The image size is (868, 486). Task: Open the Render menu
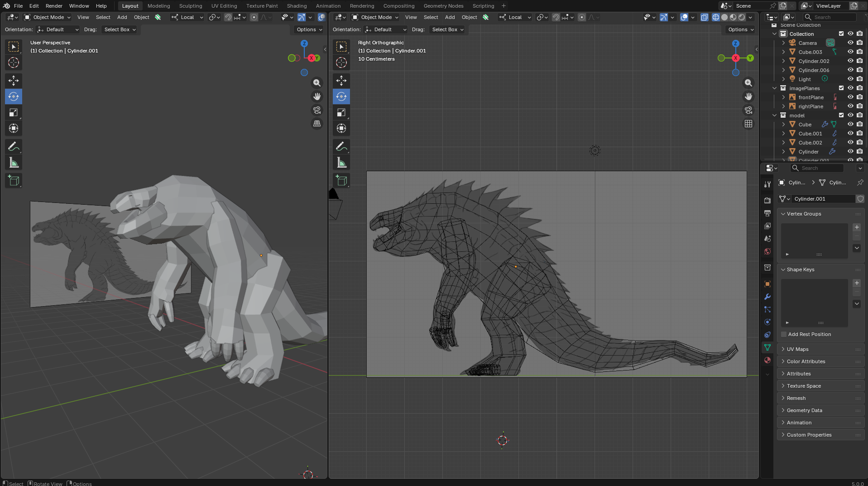pos(54,6)
